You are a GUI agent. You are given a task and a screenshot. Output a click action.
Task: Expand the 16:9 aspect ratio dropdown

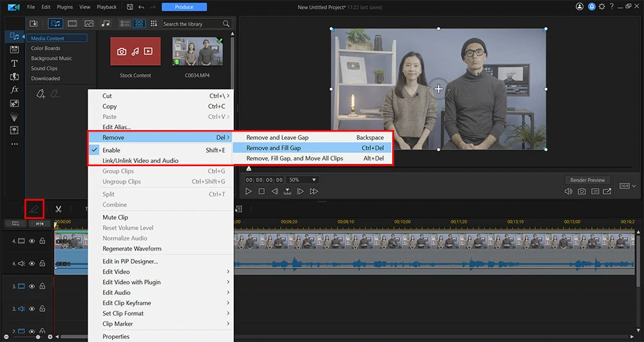click(627, 185)
